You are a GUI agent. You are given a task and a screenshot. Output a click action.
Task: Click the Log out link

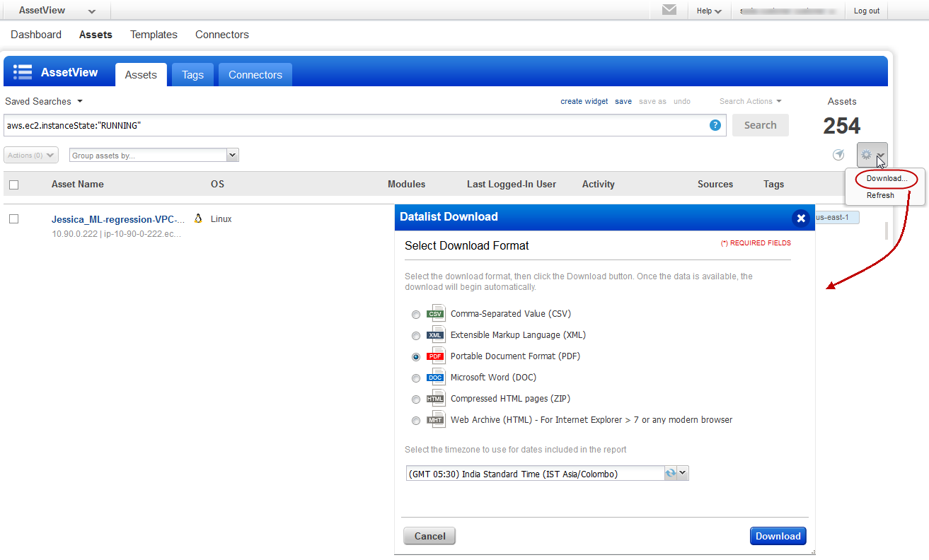pyautogui.click(x=867, y=11)
